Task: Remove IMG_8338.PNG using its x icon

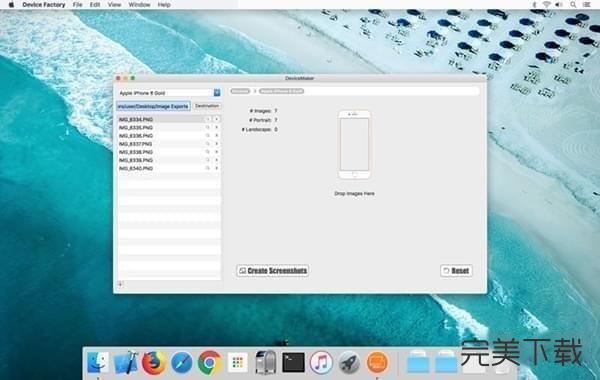Action: coord(217,152)
